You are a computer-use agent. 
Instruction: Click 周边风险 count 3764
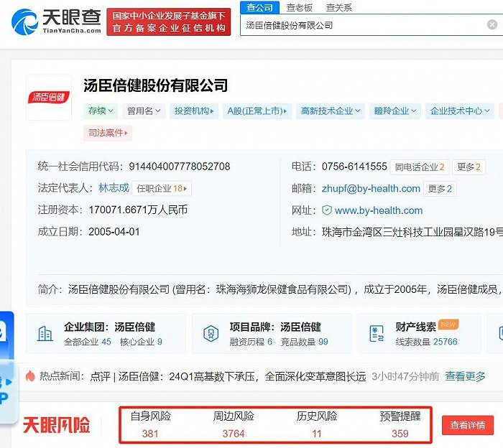coord(234,434)
